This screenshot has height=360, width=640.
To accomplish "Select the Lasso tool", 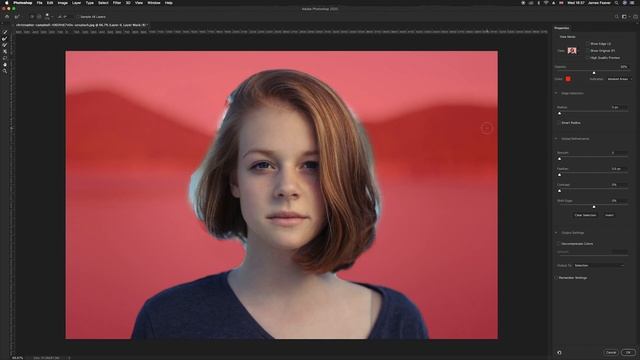I will [5, 58].
